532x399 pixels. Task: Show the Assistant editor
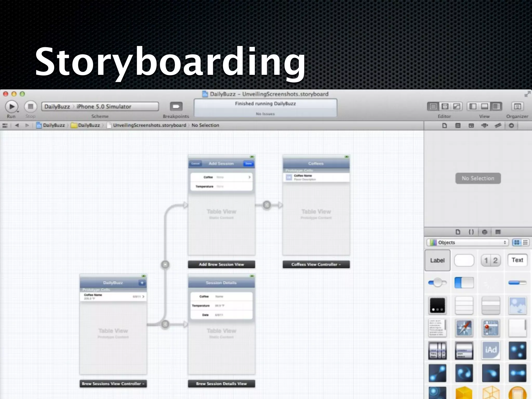point(445,107)
